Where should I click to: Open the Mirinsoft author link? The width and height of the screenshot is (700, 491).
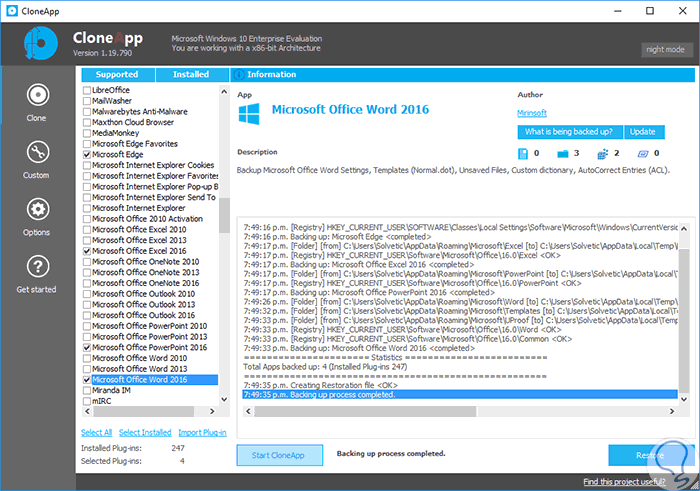click(x=532, y=113)
